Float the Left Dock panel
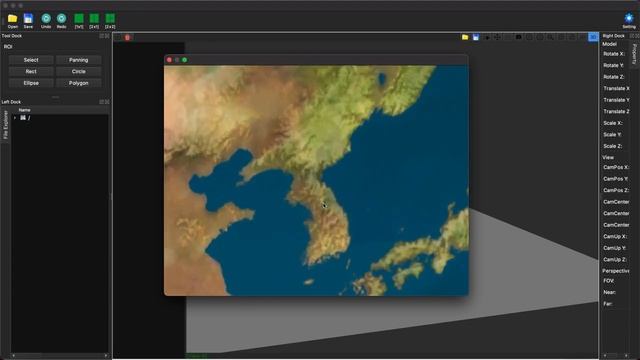 pos(102,102)
